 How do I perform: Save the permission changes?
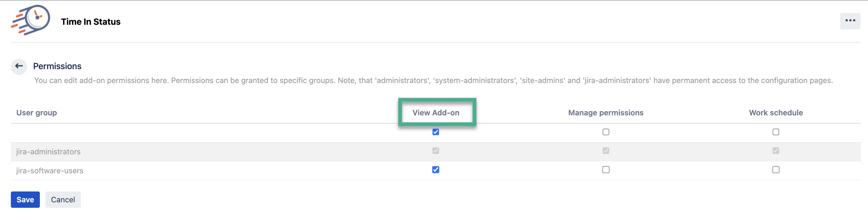(25, 200)
